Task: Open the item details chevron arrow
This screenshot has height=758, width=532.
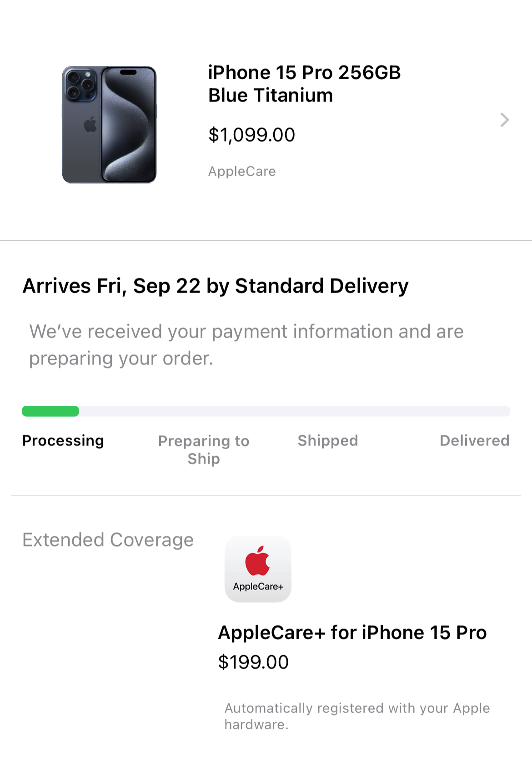Action: tap(504, 120)
